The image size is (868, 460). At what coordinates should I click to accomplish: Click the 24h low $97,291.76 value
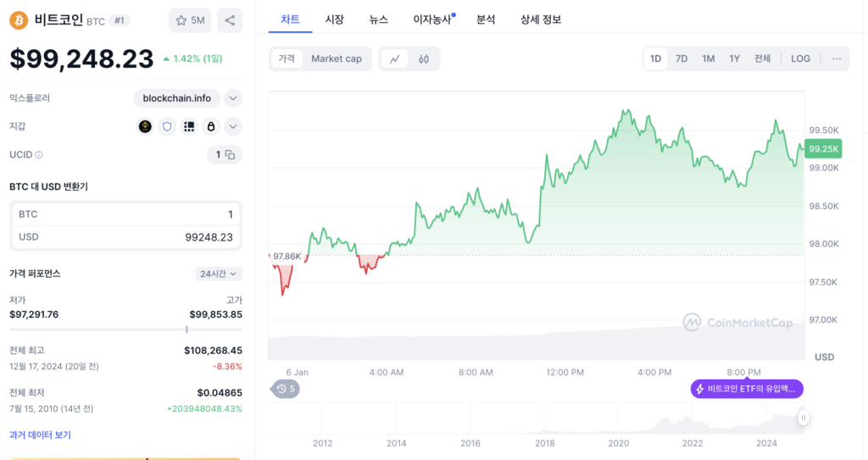(x=34, y=314)
